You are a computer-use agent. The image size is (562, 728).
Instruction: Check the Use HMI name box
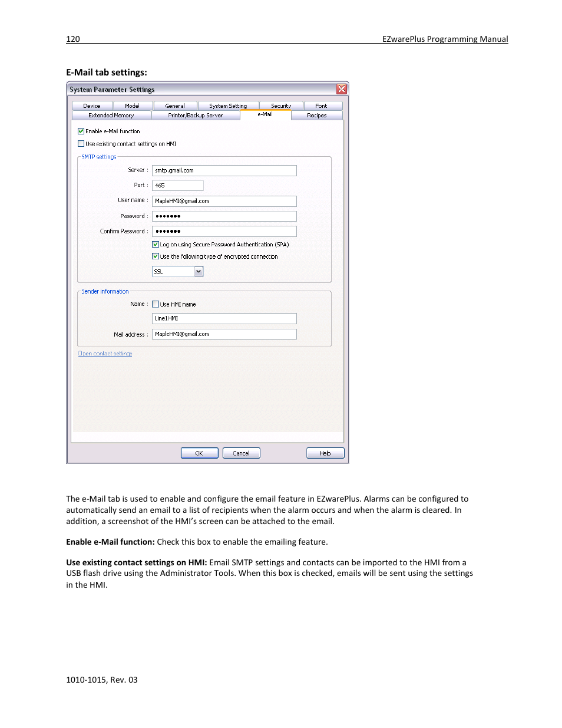tap(156, 304)
